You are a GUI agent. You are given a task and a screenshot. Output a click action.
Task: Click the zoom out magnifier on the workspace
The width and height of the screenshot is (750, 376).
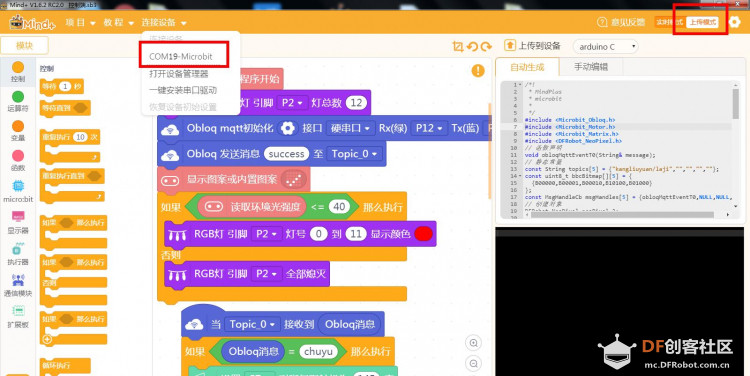(474, 364)
